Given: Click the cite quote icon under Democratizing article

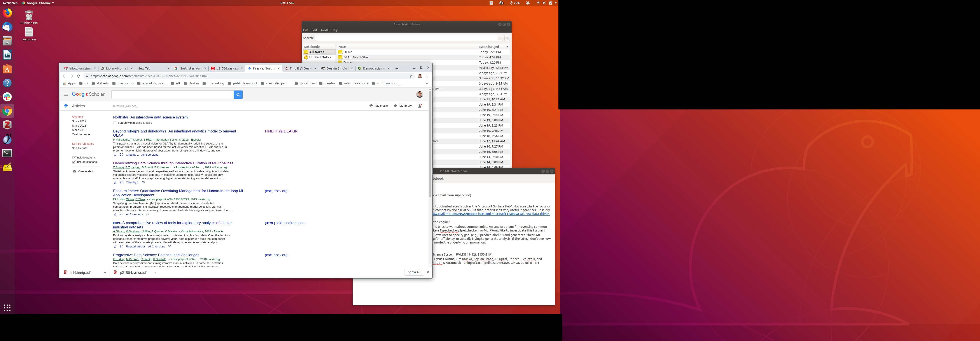Looking at the screenshot, I should [121, 183].
